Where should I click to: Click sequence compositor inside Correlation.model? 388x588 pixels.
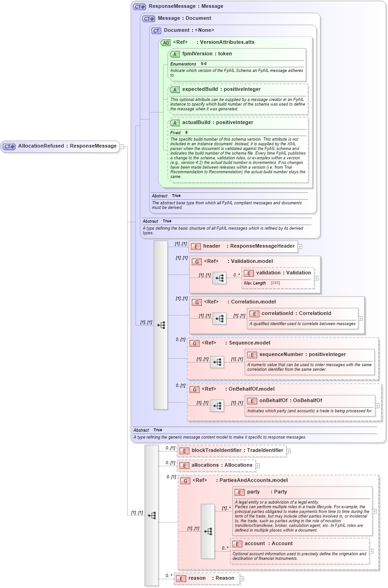click(x=219, y=319)
